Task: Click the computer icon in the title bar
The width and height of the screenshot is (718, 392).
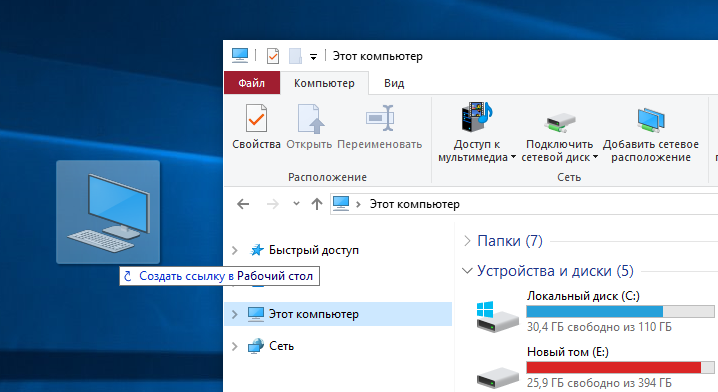Action: (240, 55)
